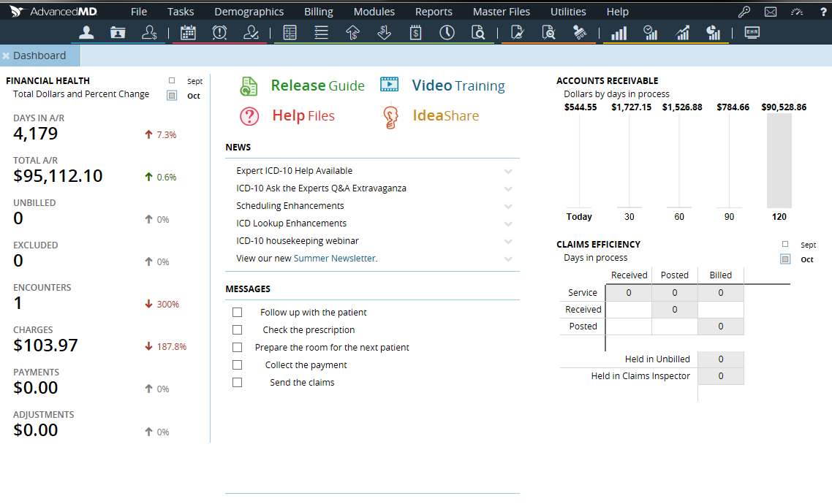Open the plain bar chart report icon
832x504 pixels.
[619, 33]
